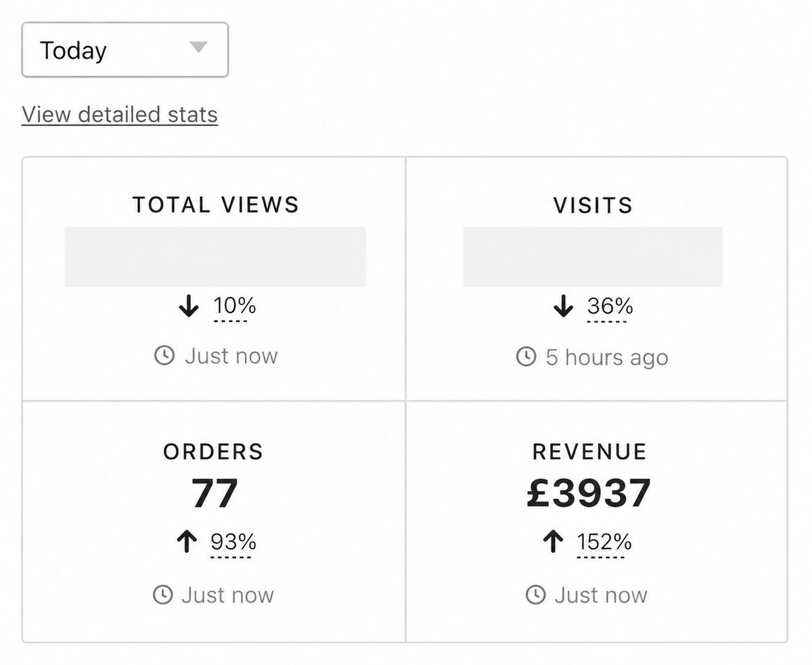Image resolution: width=812 pixels, height=665 pixels.
Task: Select the Revenue figure £3937
Action: tap(589, 493)
